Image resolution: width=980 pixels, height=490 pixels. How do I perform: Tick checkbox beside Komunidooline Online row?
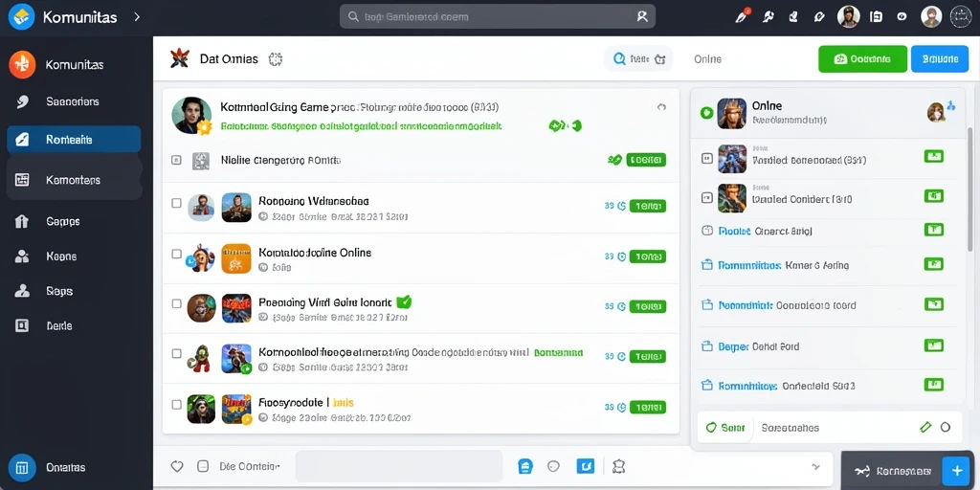coord(176,254)
